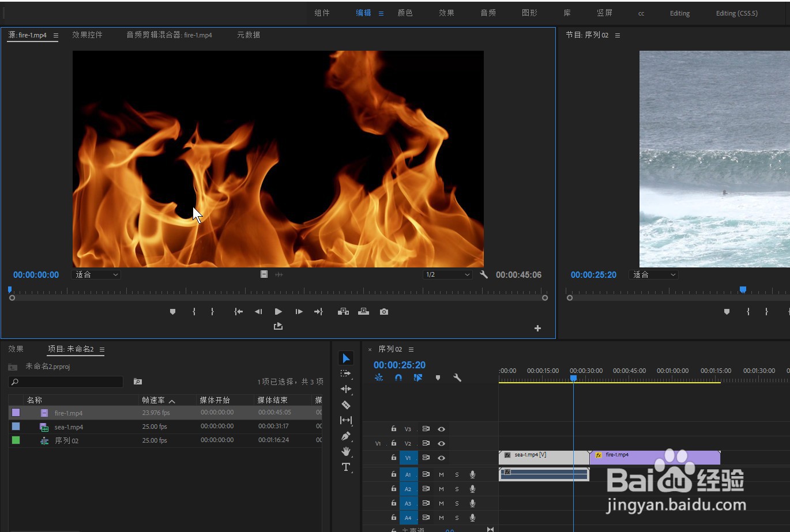Open Source monitor settings wrench
The height and width of the screenshot is (532, 790).
click(484, 275)
